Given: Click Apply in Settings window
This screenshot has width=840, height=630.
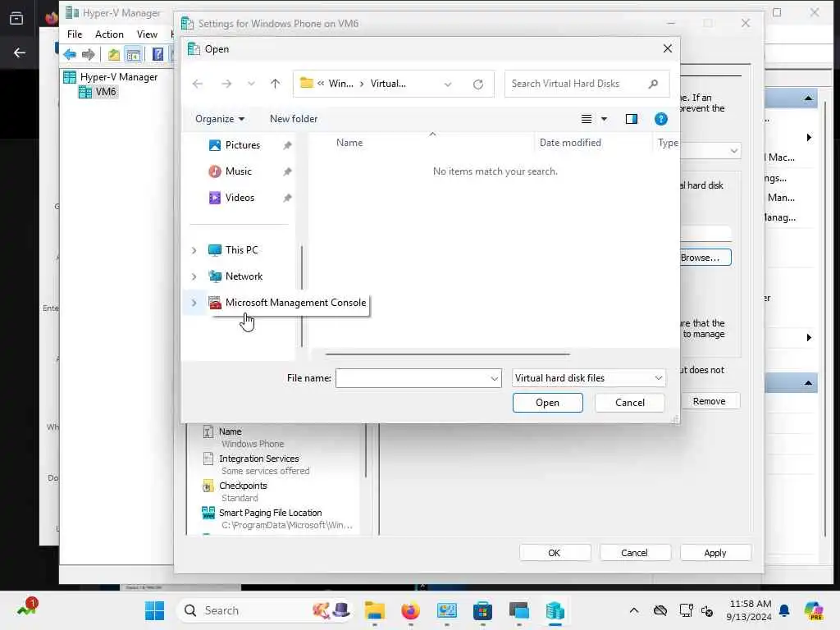Looking at the screenshot, I should click(715, 553).
